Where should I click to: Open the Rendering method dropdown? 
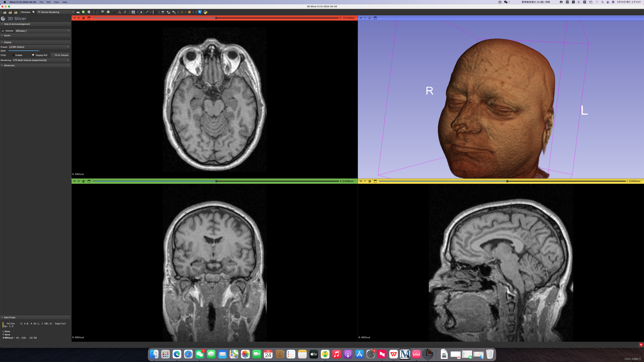click(41, 60)
